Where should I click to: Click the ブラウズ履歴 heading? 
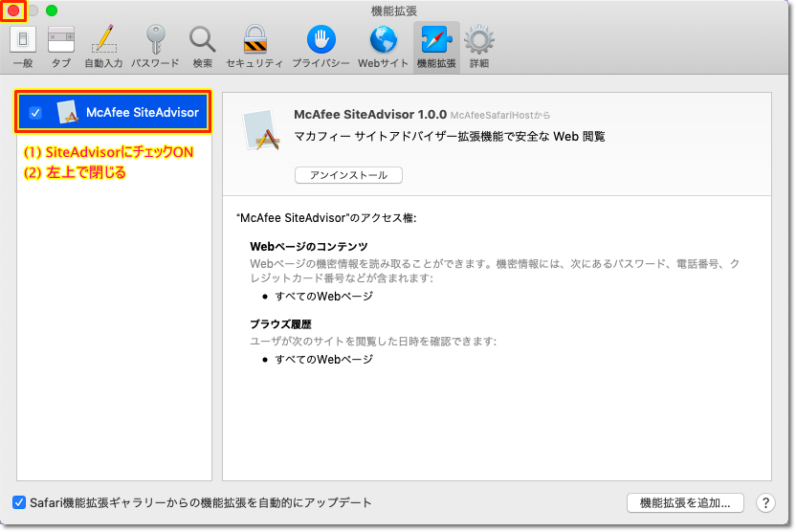coord(280,324)
